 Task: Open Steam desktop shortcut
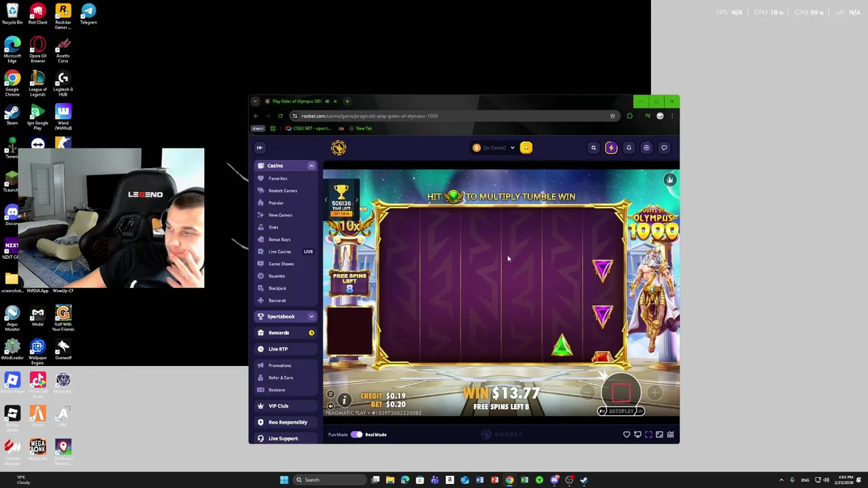click(12, 114)
